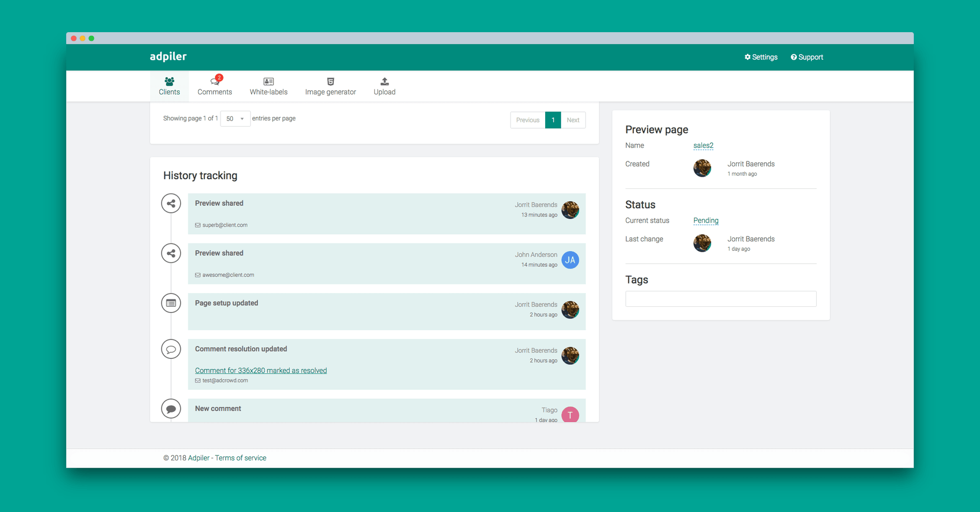
Task: Edit the preview page name sales2
Action: (703, 145)
